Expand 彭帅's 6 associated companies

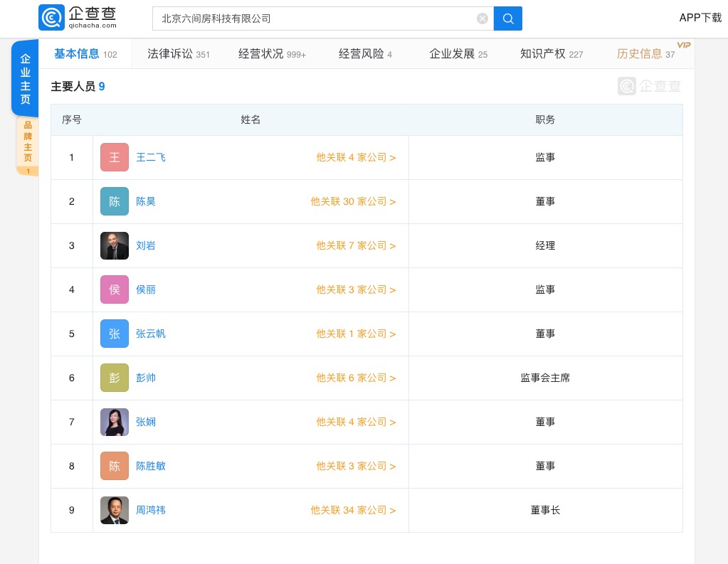(356, 378)
